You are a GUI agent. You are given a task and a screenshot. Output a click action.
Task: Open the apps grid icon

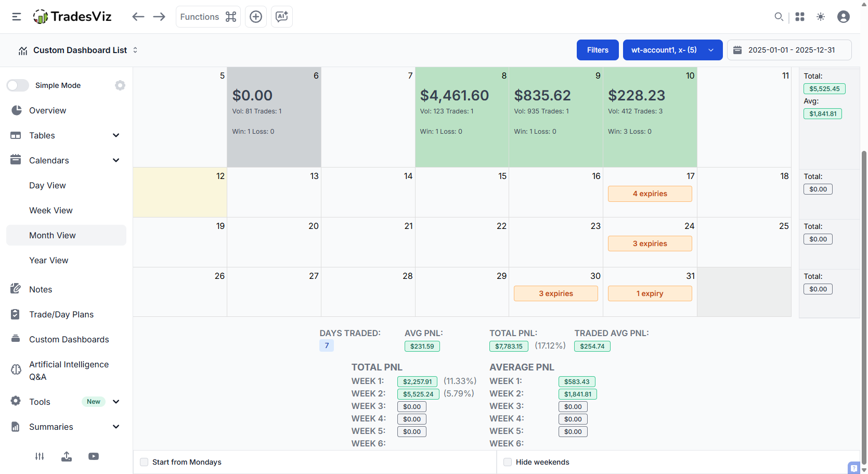(x=800, y=17)
